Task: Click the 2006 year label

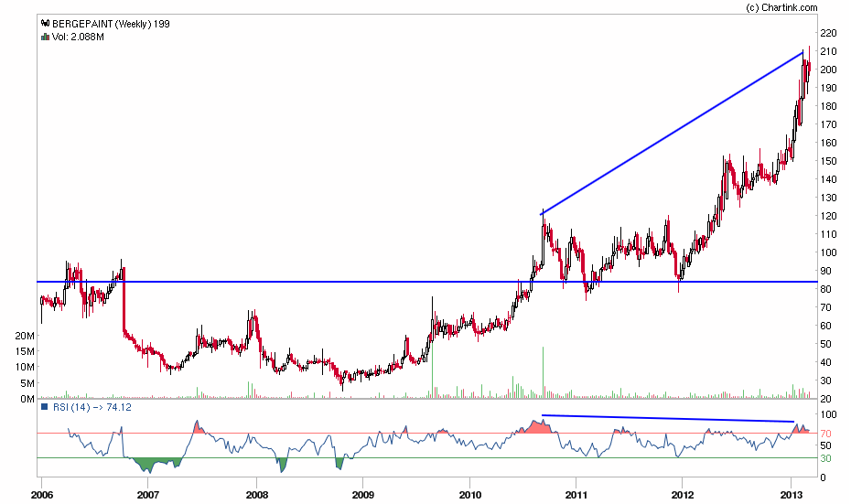Action: [42, 496]
